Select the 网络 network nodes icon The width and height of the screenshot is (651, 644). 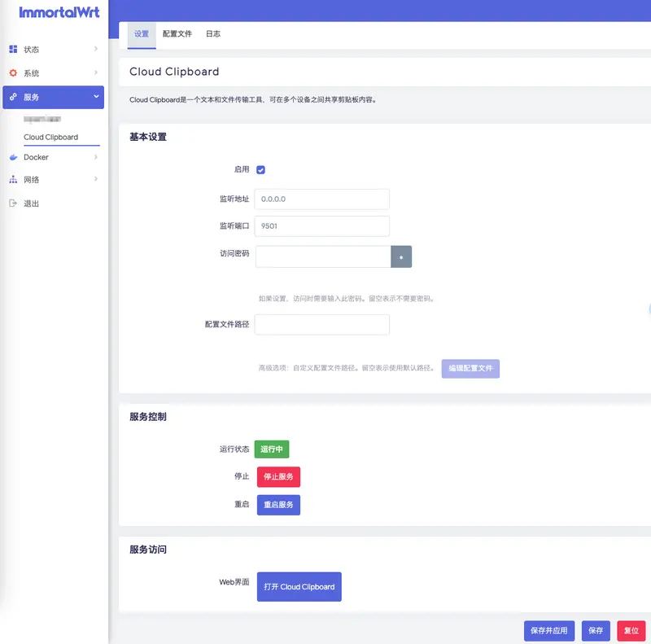coord(13,179)
